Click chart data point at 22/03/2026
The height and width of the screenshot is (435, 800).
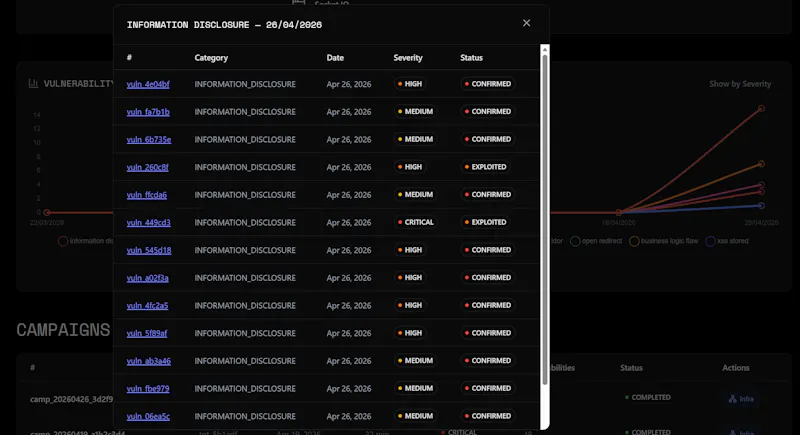[x=47, y=212]
